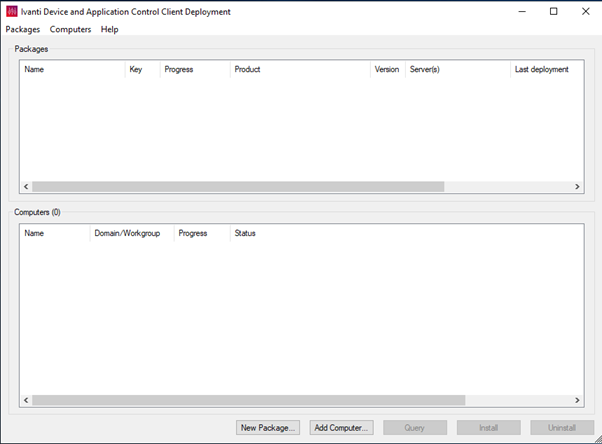Click the Server(s) column header
This screenshot has width=602, height=444.
click(456, 70)
